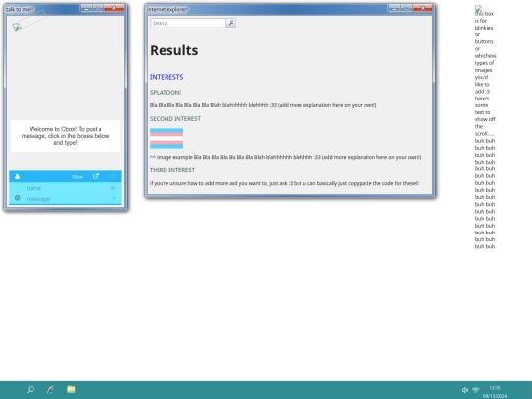Click the talk to me title bar text
532x399 pixels.
point(20,9)
